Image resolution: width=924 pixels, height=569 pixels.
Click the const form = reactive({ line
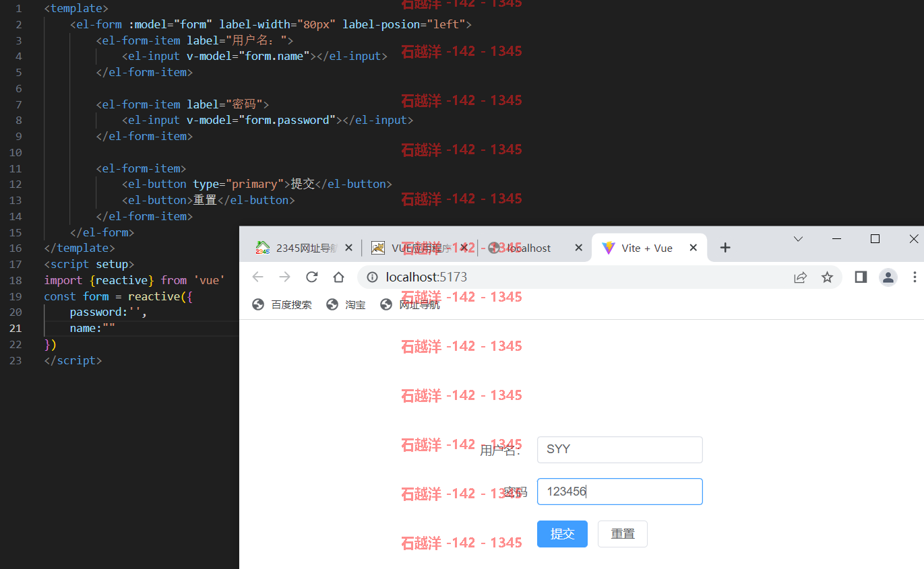[x=118, y=296]
